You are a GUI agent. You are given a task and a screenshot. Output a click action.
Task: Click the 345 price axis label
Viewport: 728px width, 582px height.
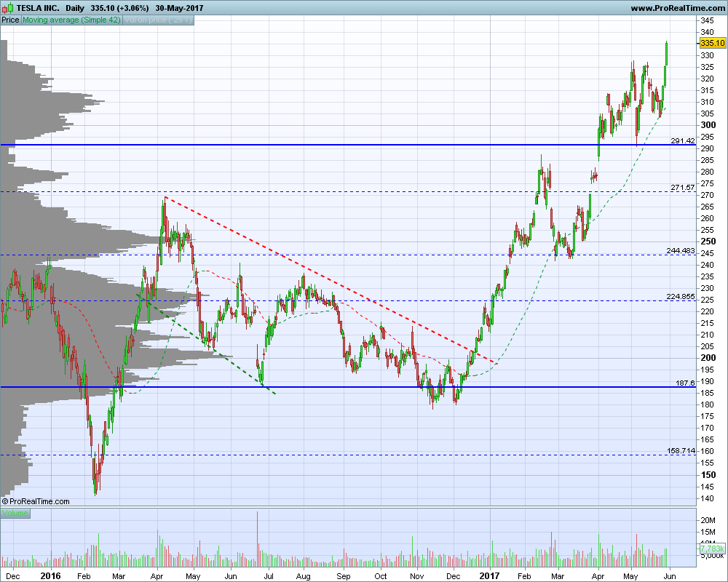[707, 20]
